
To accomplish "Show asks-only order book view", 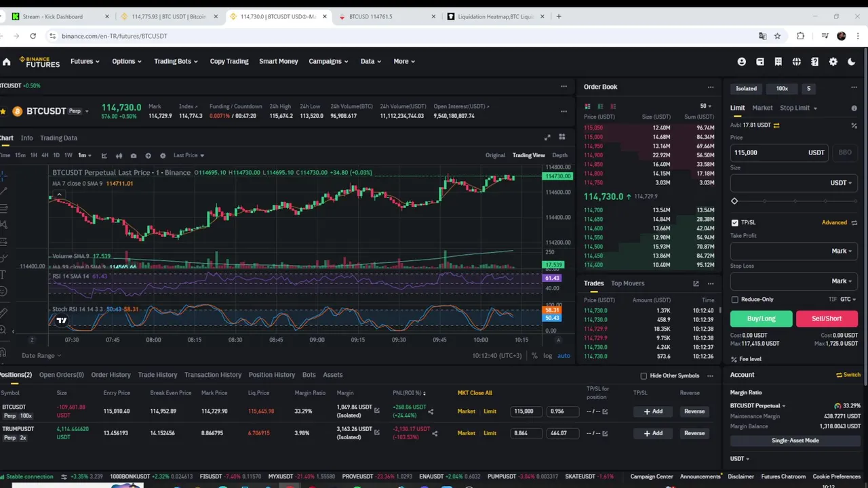I will [613, 106].
